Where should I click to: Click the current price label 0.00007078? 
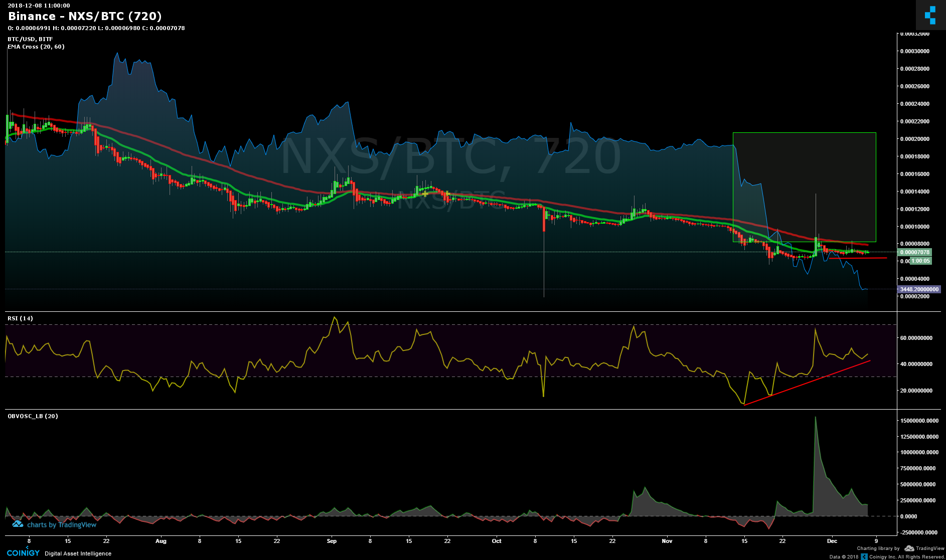tap(914, 252)
